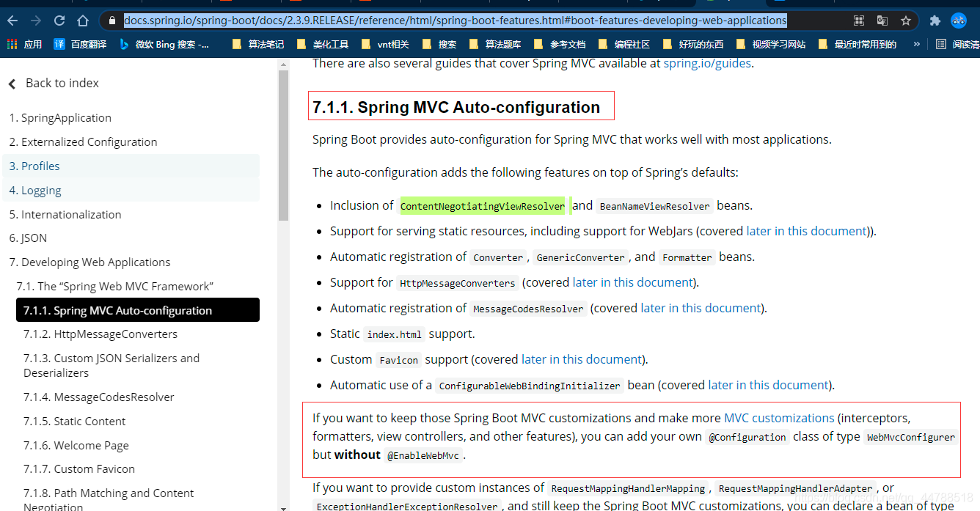This screenshot has height=511, width=980.
Task: Click the sidebar vertical scrollbar thumb
Action: 284,145
